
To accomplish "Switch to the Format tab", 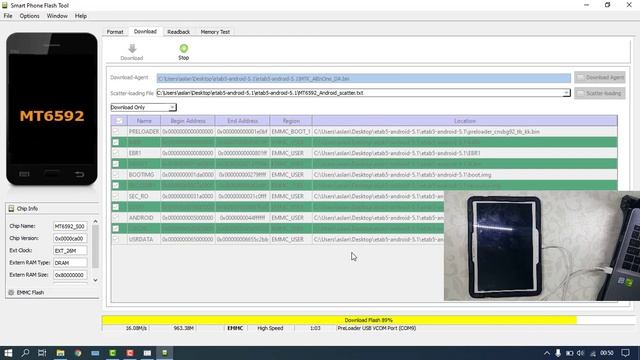I will coord(115,32).
